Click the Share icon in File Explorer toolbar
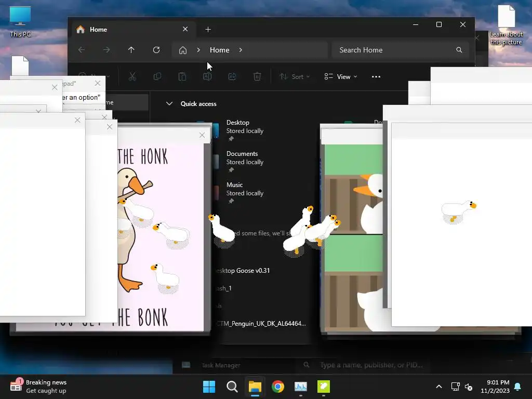The height and width of the screenshot is (399, 532). pyautogui.click(x=232, y=77)
